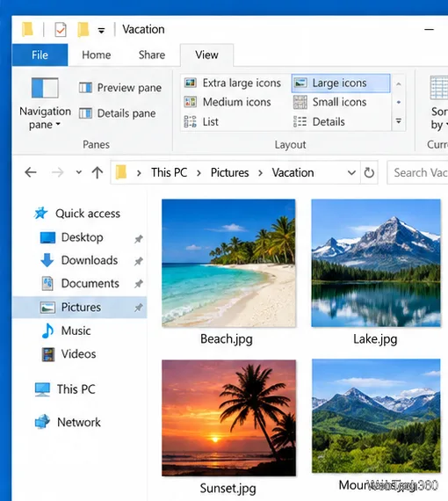Click This PC in address bar
Viewport: 448px width, 501px height.
[x=169, y=172]
